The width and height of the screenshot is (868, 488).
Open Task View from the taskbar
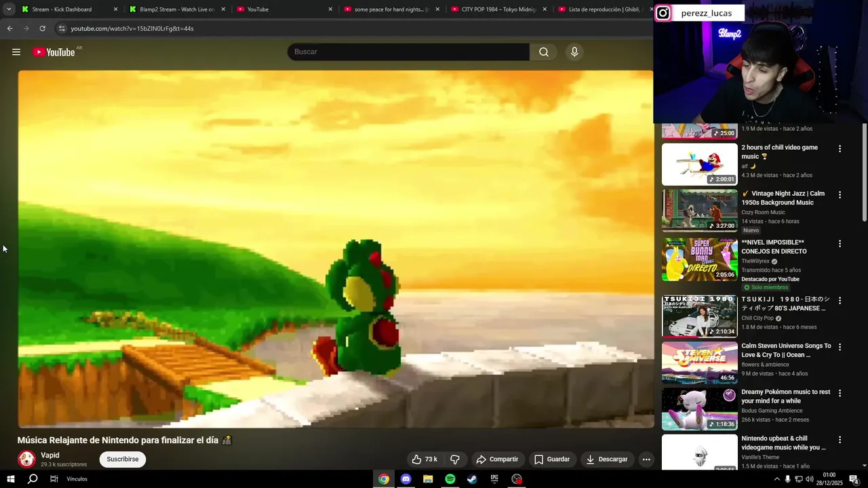tap(54, 479)
